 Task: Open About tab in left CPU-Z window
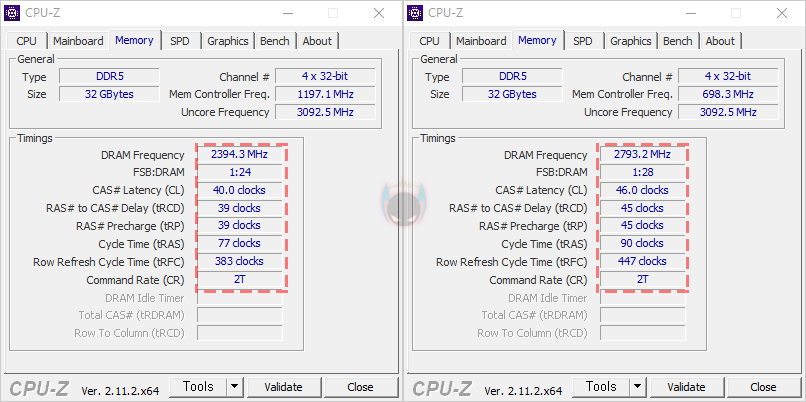317,41
